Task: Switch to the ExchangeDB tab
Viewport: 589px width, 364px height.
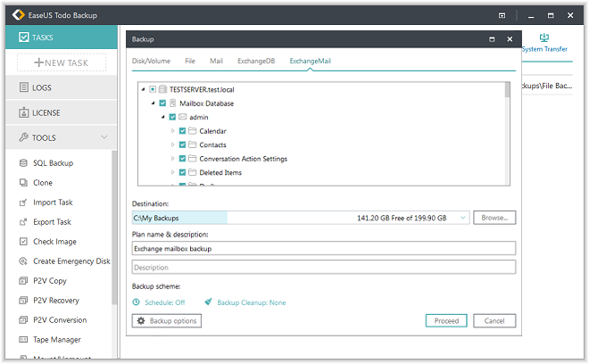Action: point(256,61)
